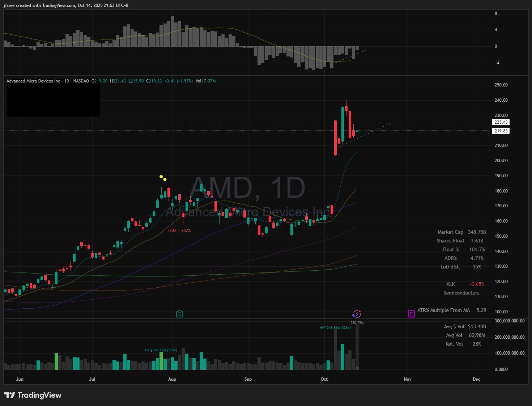Click the 200,000,000.00 volume axis label

[510, 337]
